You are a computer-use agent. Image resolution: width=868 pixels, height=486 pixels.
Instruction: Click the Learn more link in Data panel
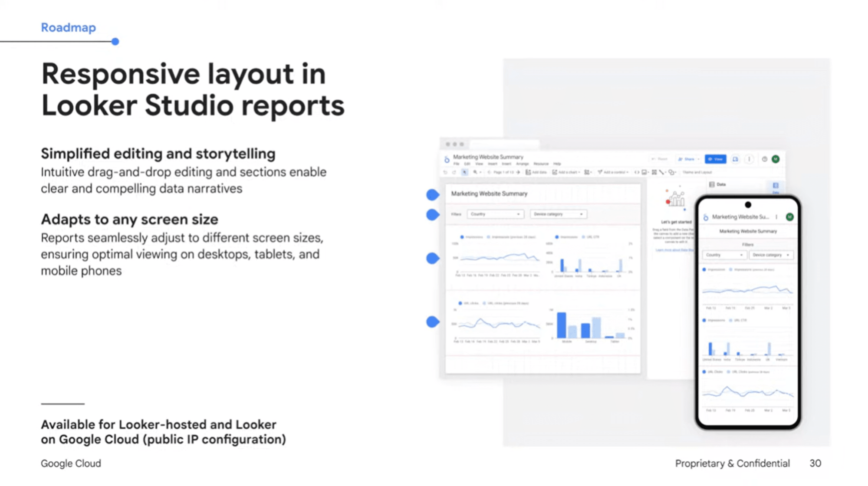[x=674, y=250]
